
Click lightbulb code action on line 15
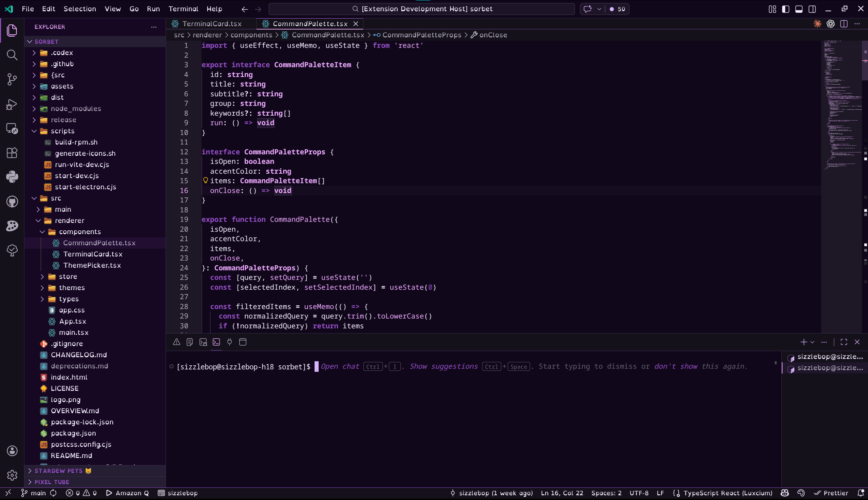coord(205,180)
